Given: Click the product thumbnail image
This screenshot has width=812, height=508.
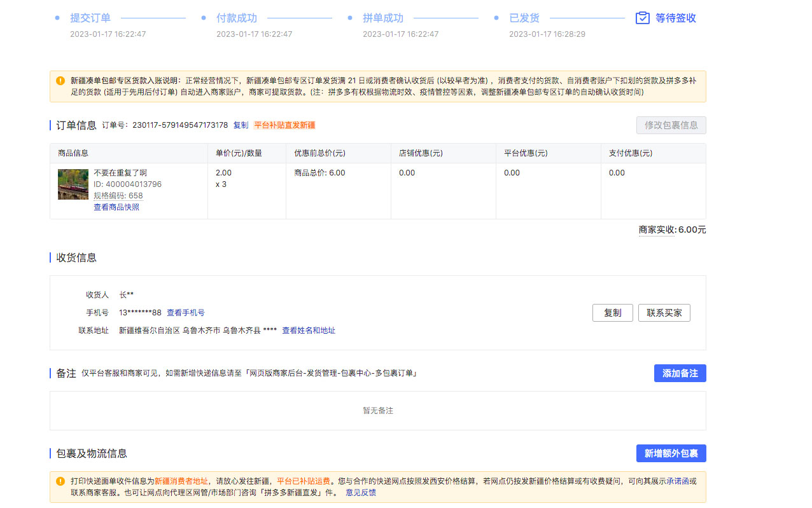Looking at the screenshot, I should (73, 184).
